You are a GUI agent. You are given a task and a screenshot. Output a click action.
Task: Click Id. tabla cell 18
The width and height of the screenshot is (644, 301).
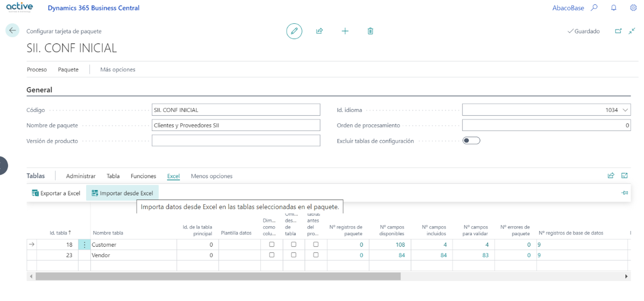[58, 245]
